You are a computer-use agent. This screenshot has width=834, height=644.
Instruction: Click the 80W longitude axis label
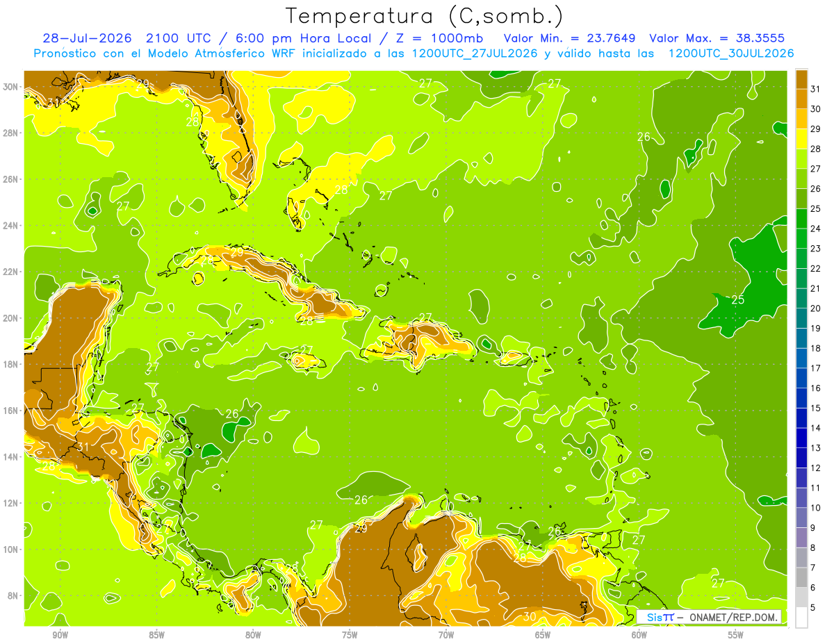tap(253, 635)
